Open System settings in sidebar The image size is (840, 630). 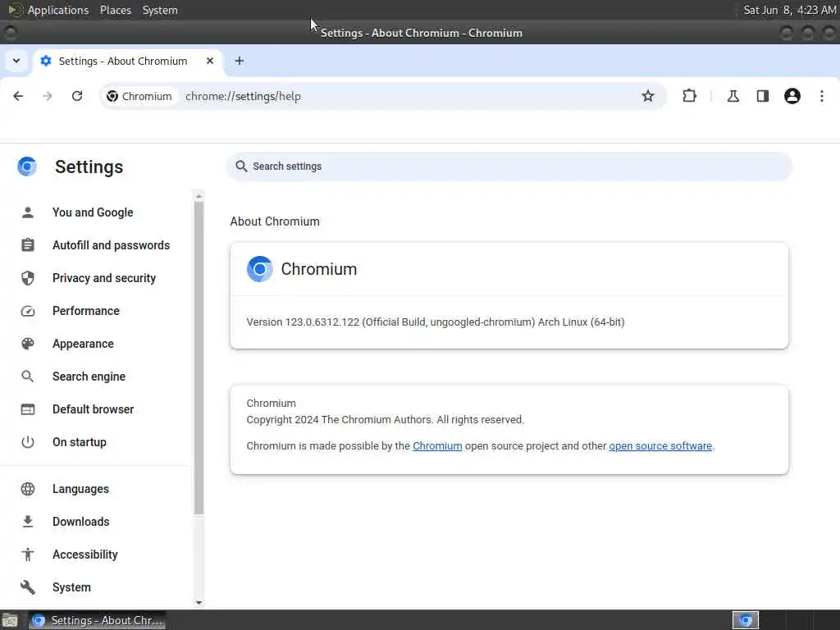coord(72,587)
